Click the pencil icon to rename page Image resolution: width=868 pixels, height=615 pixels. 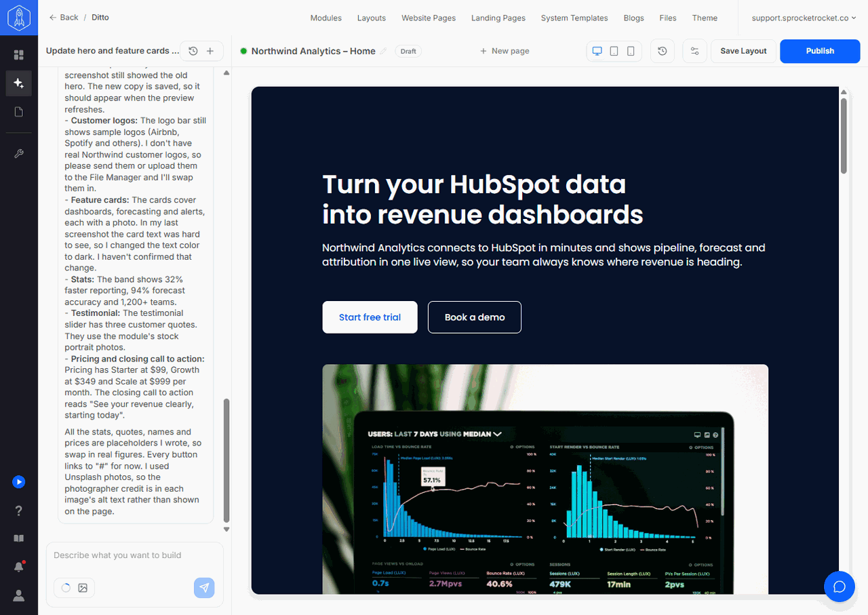pyautogui.click(x=384, y=51)
